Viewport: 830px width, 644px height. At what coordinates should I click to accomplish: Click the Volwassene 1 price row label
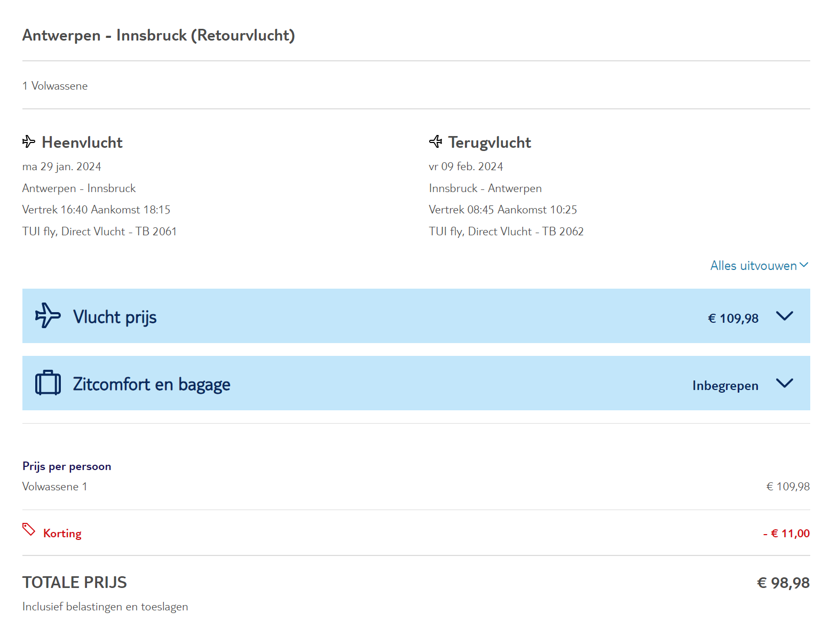(54, 487)
